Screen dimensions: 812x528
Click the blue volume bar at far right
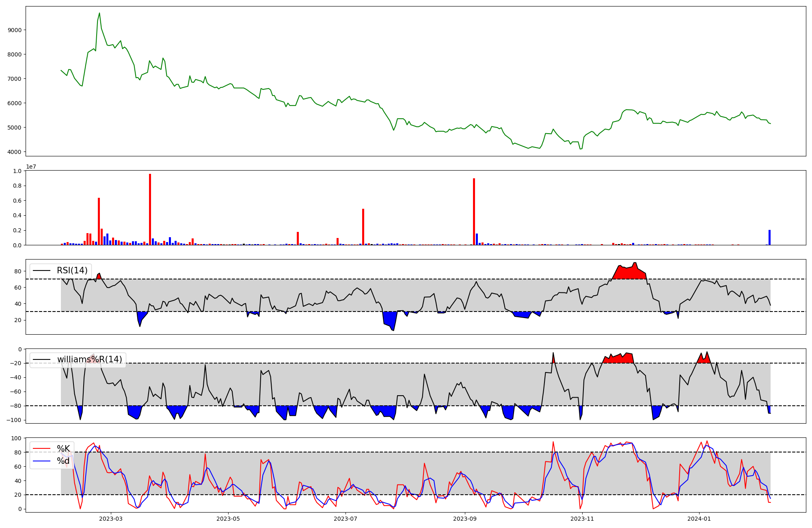click(x=769, y=238)
